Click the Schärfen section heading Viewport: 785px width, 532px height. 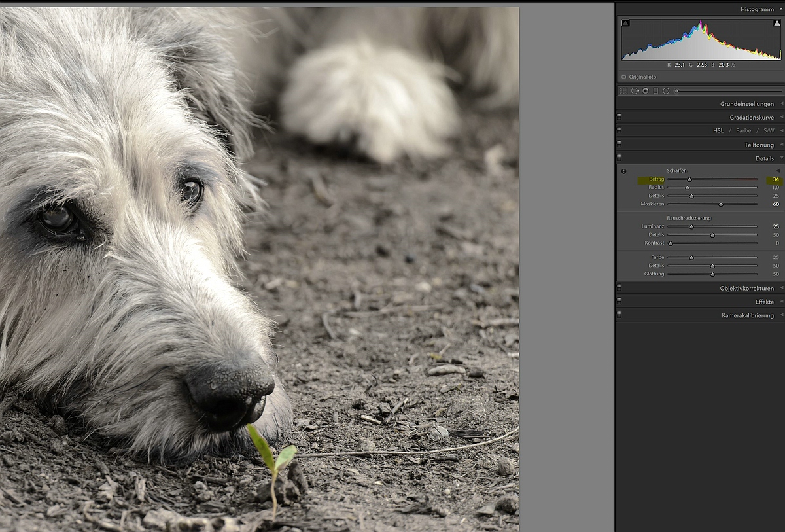point(676,171)
